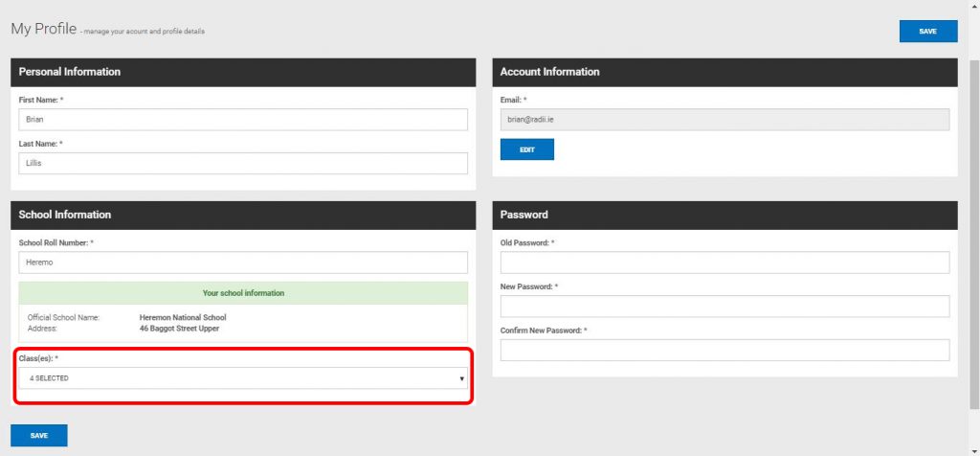Viewport: 980px width, 456px height.
Task: Focus the Old Password input box
Action: coord(724,262)
